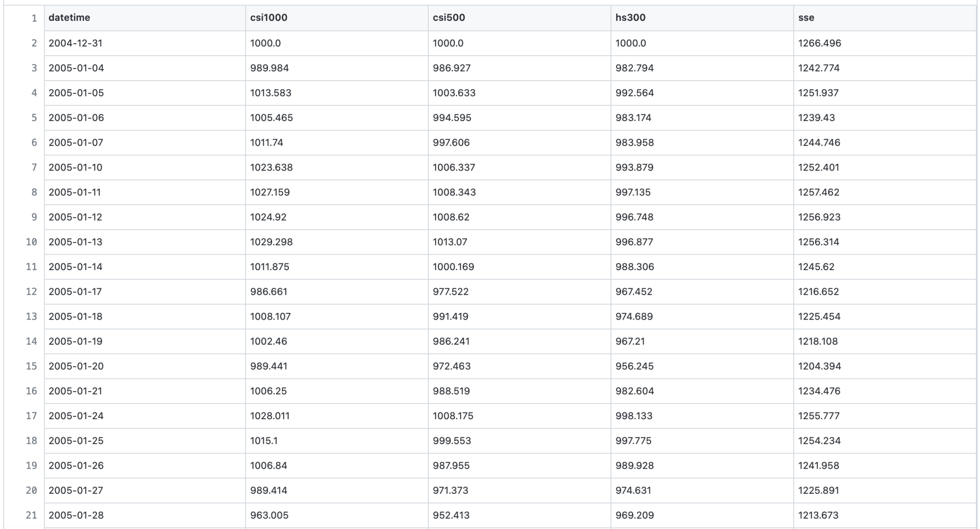Click the datetime column header
980x529 pixels.
point(69,18)
